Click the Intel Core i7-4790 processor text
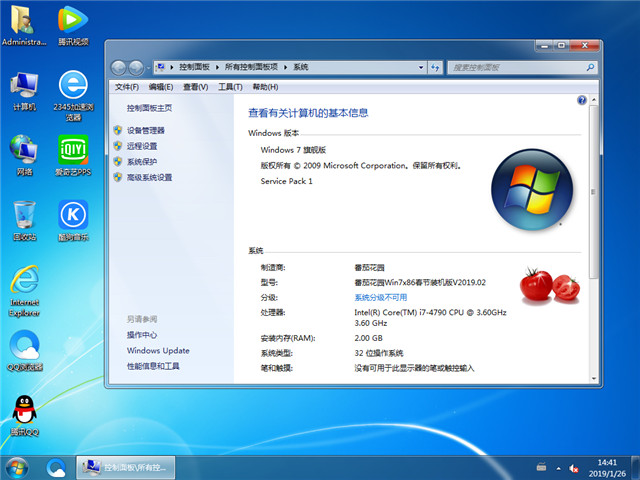This screenshot has height=480, width=640. [430, 318]
